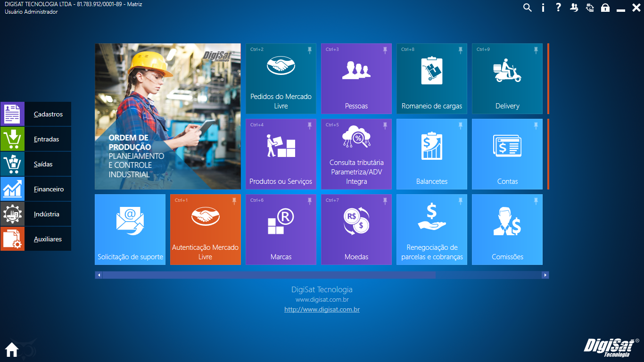This screenshot has height=362, width=644.
Task: Click the http://www.digisat.com.br hyperlink
Action: [322, 310]
